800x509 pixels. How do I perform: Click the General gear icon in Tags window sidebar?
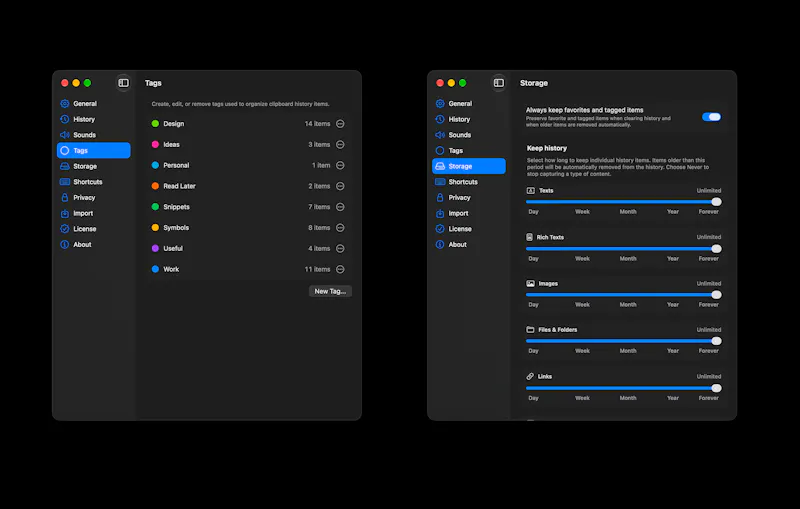click(x=65, y=104)
